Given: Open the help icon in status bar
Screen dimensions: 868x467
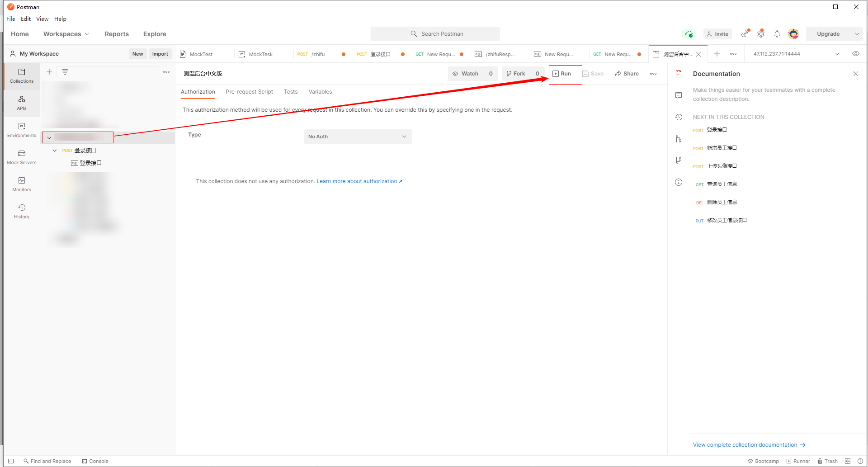Looking at the screenshot, I should pyautogui.click(x=860, y=461).
